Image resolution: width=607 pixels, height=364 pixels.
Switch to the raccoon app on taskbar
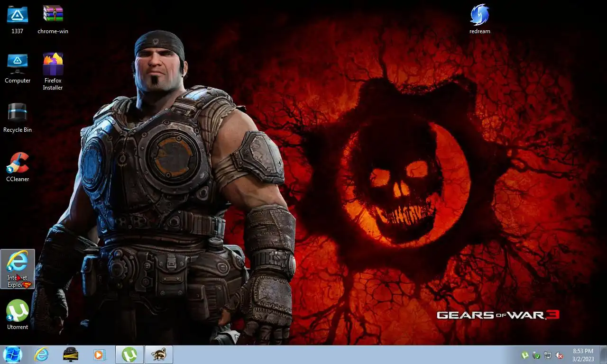pyautogui.click(x=158, y=355)
